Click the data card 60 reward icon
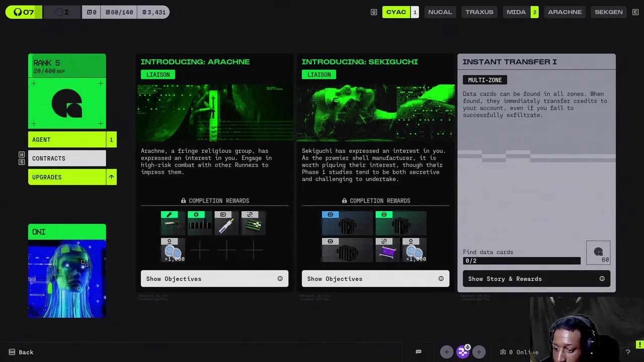The width and height of the screenshot is (644, 362). (598, 252)
